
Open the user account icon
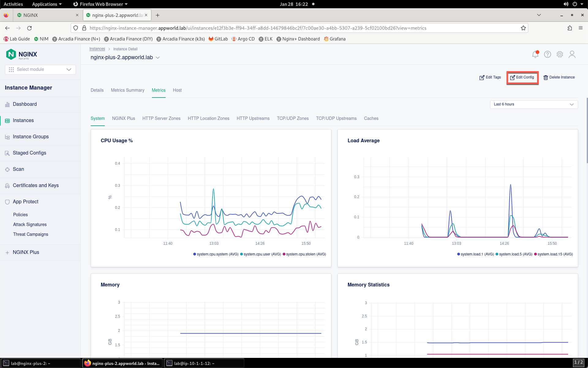pyautogui.click(x=572, y=54)
